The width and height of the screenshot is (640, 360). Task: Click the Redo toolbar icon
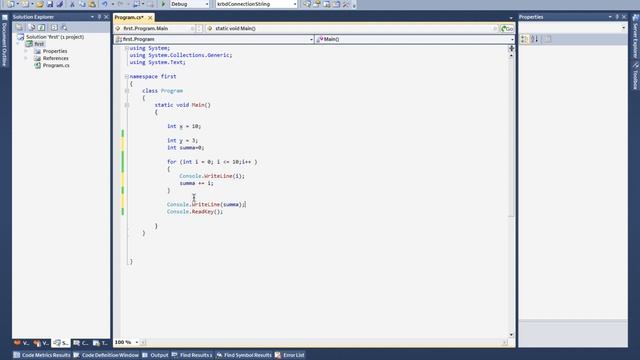click(x=121, y=4)
